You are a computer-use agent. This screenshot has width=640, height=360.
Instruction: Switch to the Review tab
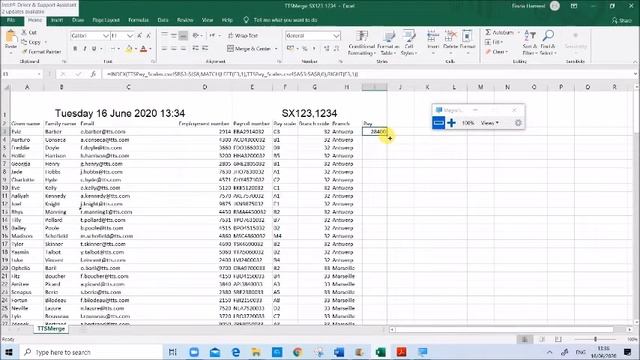(185, 20)
